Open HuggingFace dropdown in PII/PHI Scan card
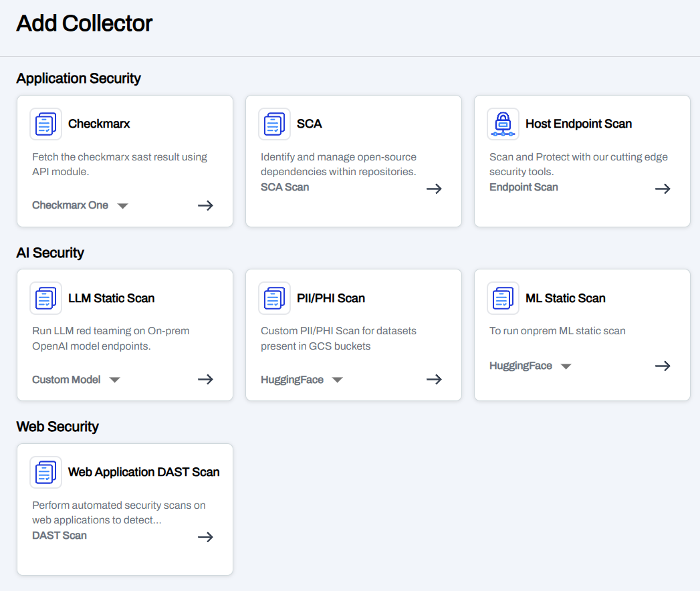This screenshot has width=700, height=591. pos(337,380)
